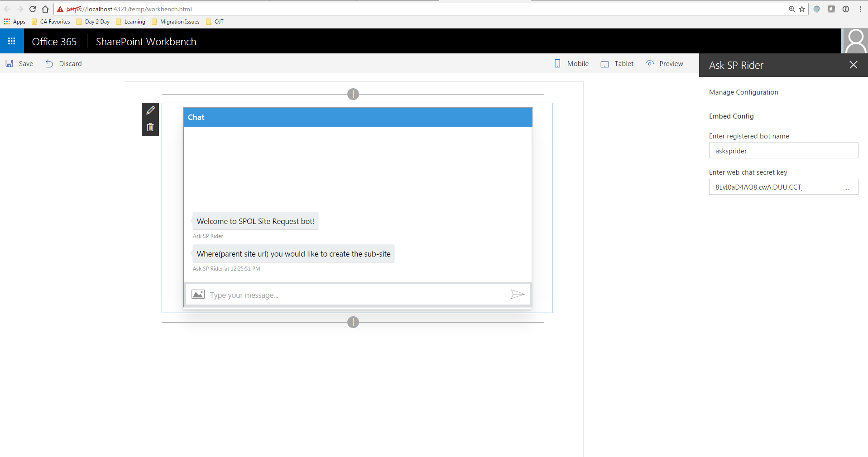Image resolution: width=868 pixels, height=457 pixels.
Task: Open the Office 365 app launcher waffle
Action: [12, 41]
